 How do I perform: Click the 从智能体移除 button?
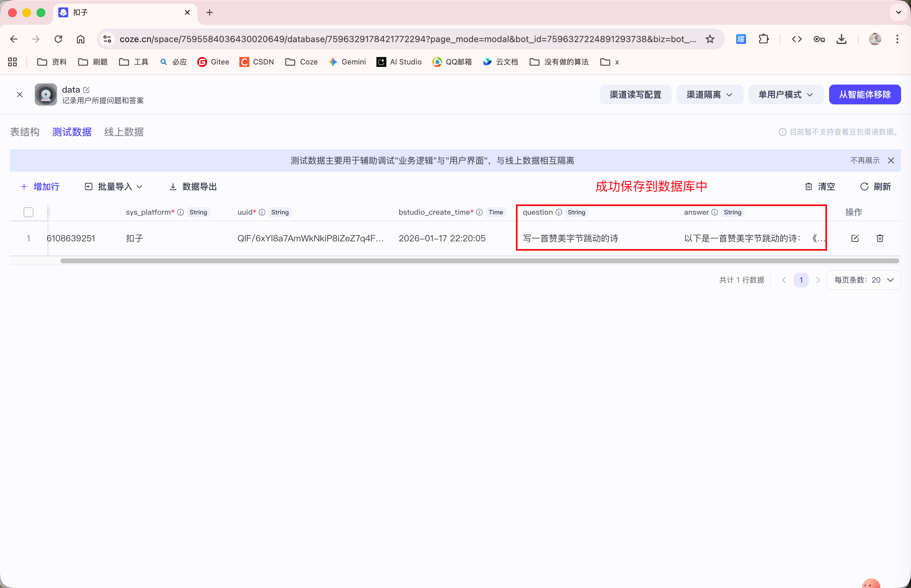pos(864,94)
